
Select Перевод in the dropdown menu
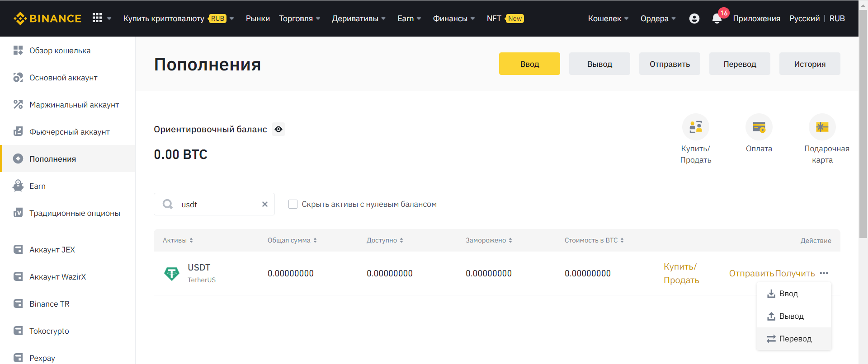pyautogui.click(x=794, y=339)
